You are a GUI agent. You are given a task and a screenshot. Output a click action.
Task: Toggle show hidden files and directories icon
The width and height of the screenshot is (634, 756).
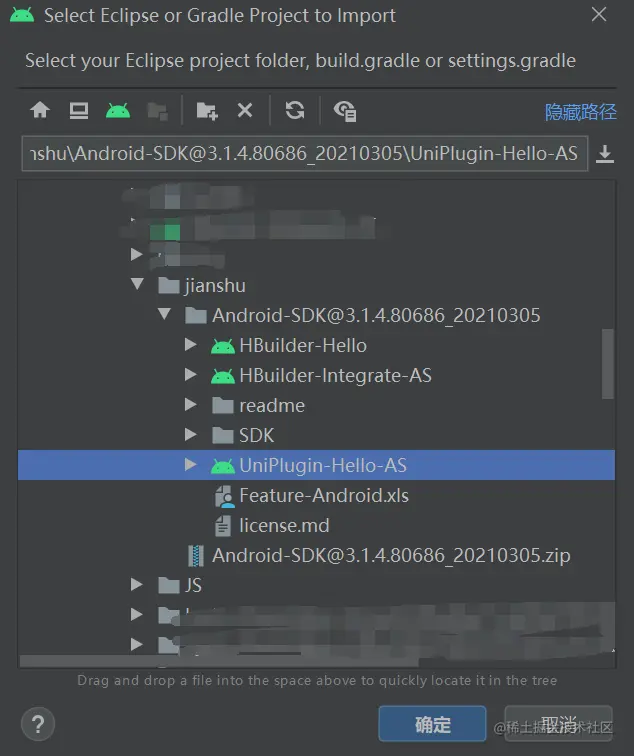point(345,111)
